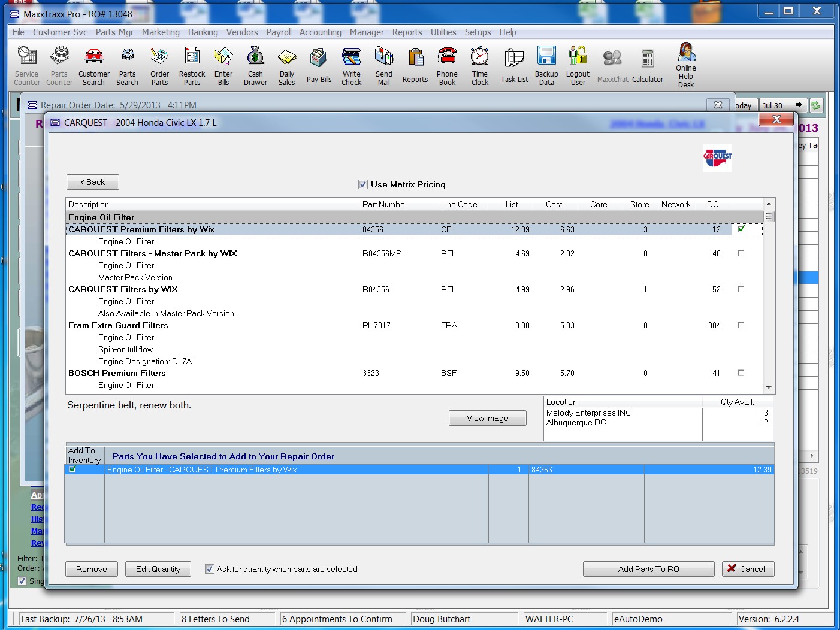The height and width of the screenshot is (630, 840).
Task: Open the Time Clock
Action: pos(480,66)
